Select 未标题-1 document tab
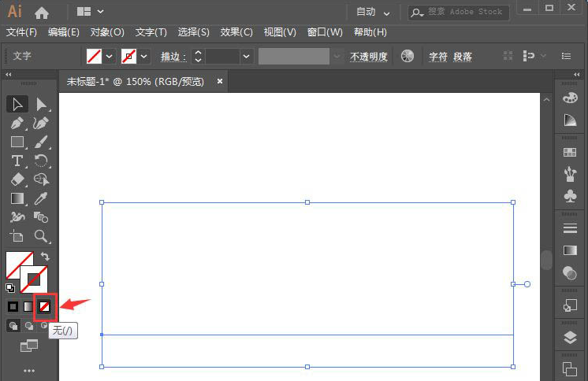The image size is (588, 381). click(x=136, y=81)
